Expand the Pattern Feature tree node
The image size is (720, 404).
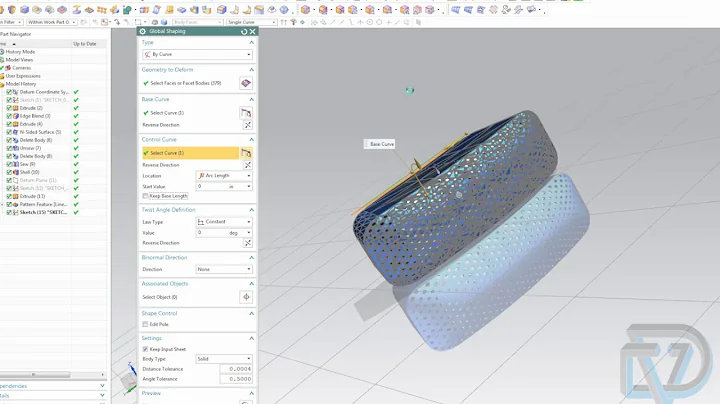[x=2, y=204]
